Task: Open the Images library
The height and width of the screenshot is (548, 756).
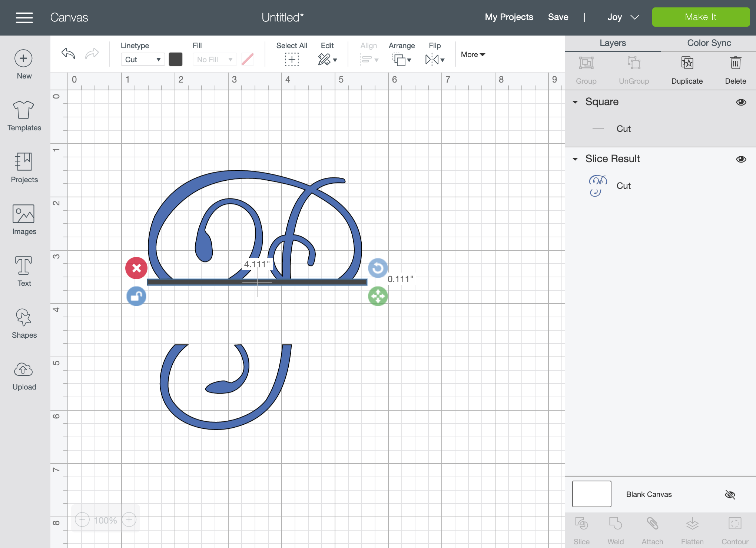Action: pyautogui.click(x=24, y=220)
